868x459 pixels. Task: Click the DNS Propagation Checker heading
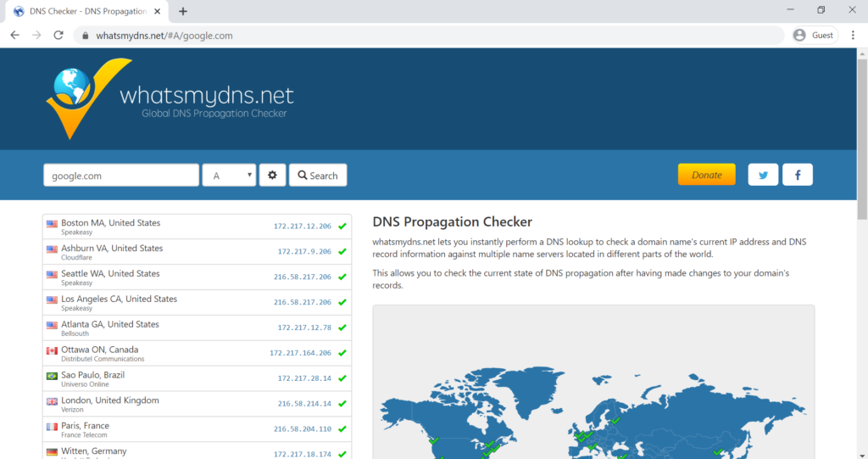453,221
